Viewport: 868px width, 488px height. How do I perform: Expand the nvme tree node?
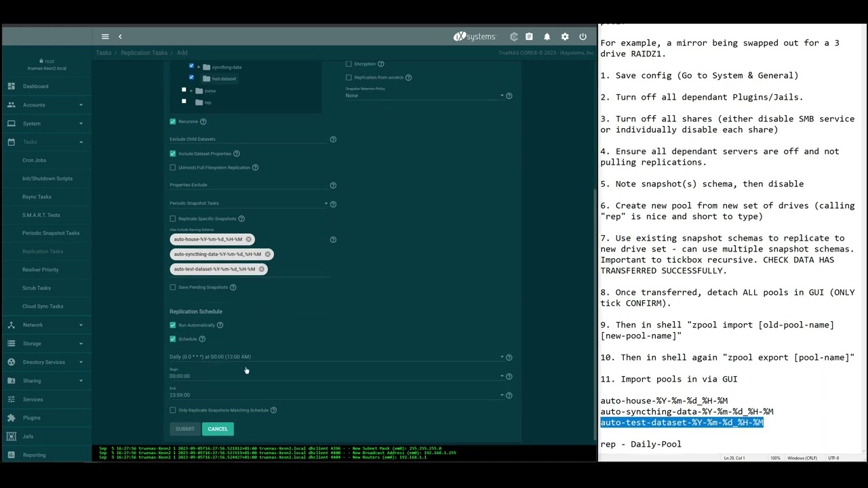point(191,91)
